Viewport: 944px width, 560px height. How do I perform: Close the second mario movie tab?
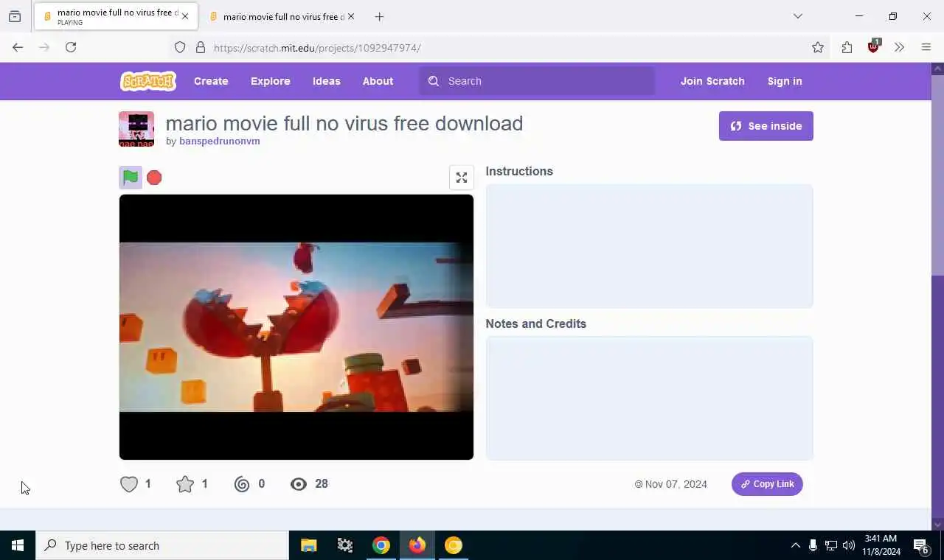pos(351,16)
